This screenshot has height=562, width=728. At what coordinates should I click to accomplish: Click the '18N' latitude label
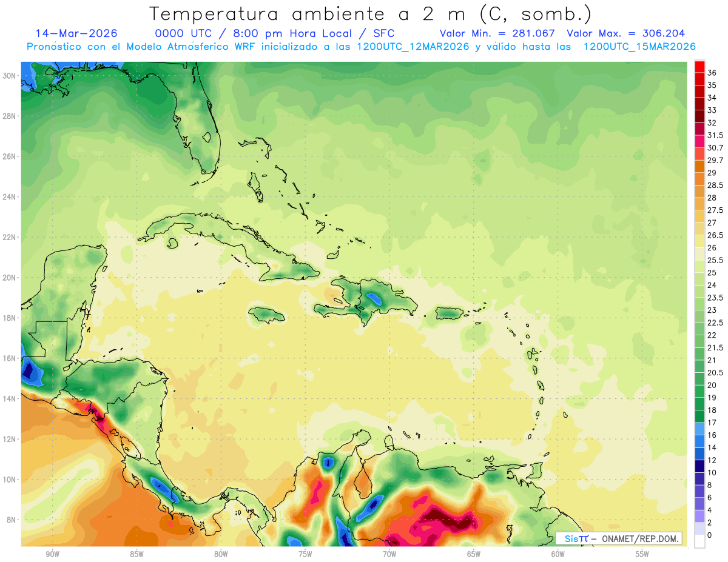pyautogui.click(x=9, y=318)
